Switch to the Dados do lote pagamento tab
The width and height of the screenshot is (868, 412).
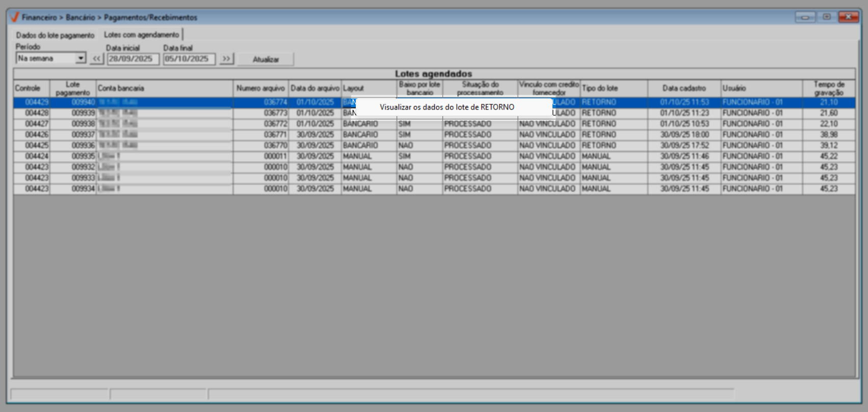point(55,35)
